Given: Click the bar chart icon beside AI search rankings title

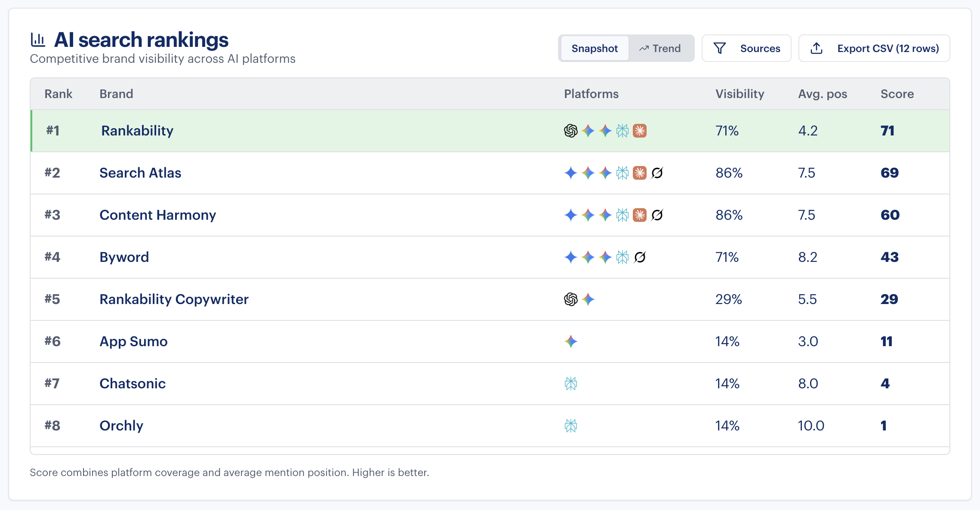Looking at the screenshot, I should click(x=38, y=39).
